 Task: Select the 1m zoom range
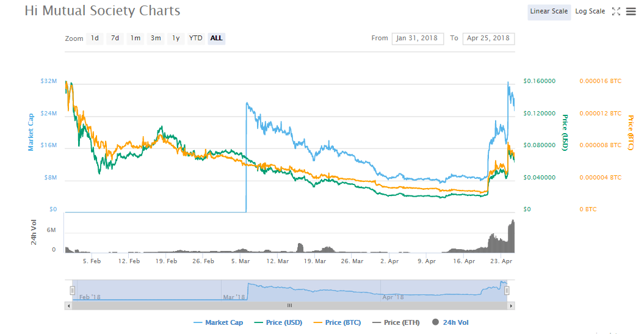click(135, 38)
